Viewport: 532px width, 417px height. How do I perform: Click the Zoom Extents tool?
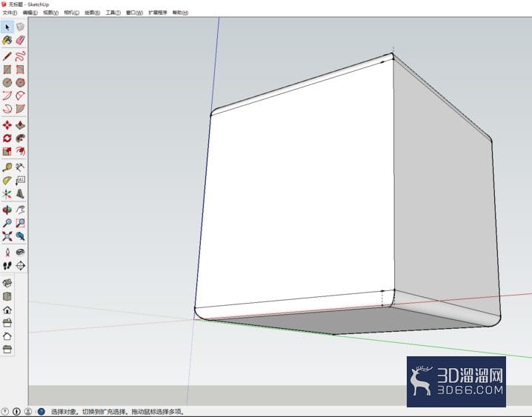7,236
